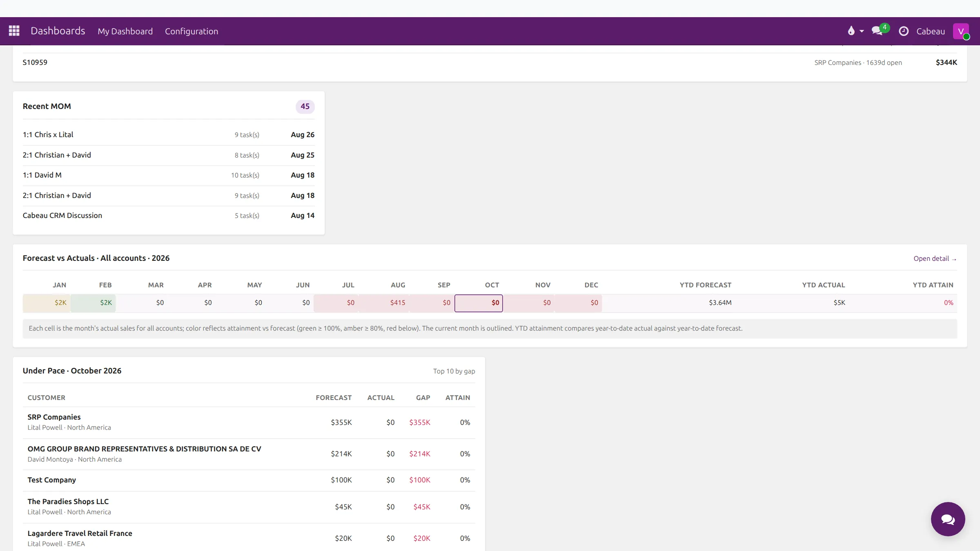The width and height of the screenshot is (980, 551).
Task: Click the 10 task(s) count for David M
Action: click(245, 176)
